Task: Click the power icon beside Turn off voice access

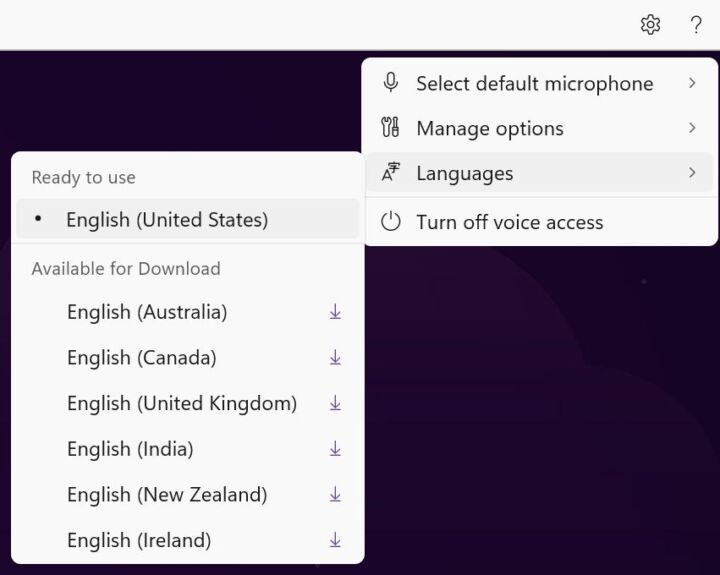Action: (x=391, y=222)
